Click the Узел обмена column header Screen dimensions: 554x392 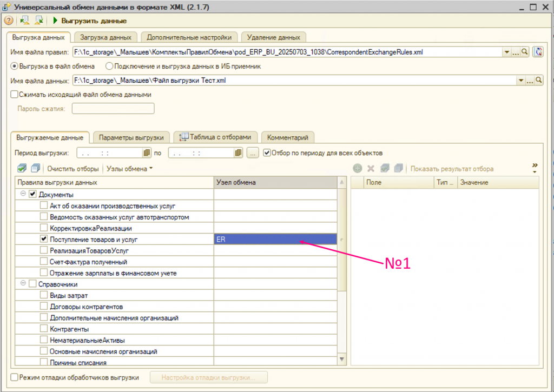[x=275, y=183]
